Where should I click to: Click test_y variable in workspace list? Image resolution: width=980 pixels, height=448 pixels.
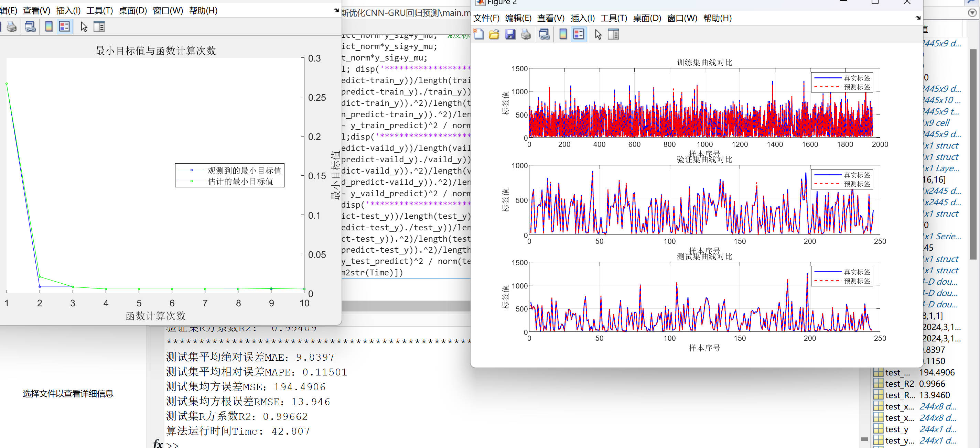pos(896,429)
